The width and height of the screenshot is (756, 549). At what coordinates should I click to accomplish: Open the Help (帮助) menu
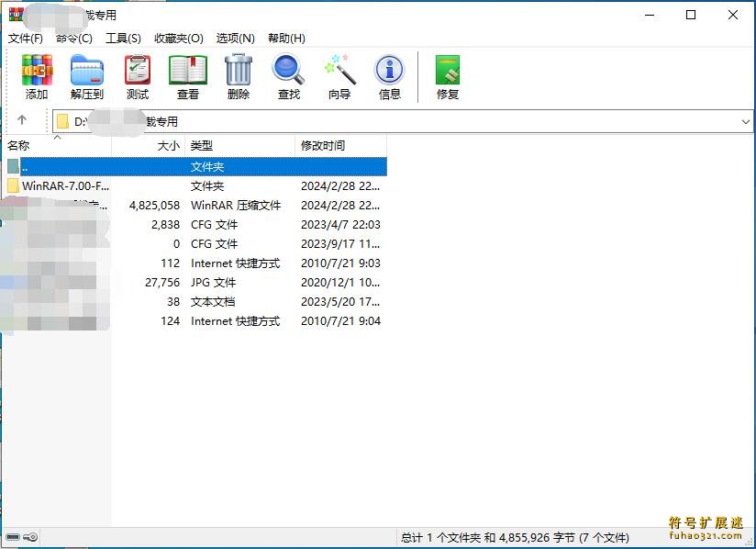[x=286, y=39]
